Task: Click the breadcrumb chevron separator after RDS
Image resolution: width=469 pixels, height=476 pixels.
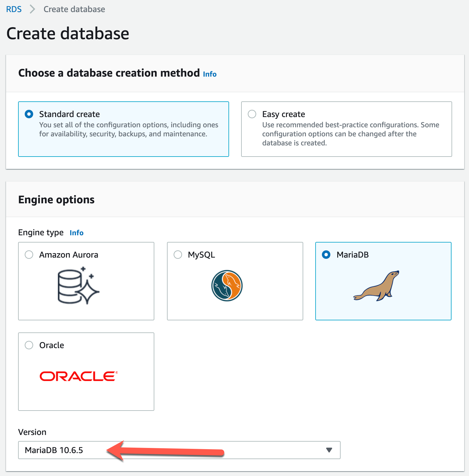Action: pos(33,9)
